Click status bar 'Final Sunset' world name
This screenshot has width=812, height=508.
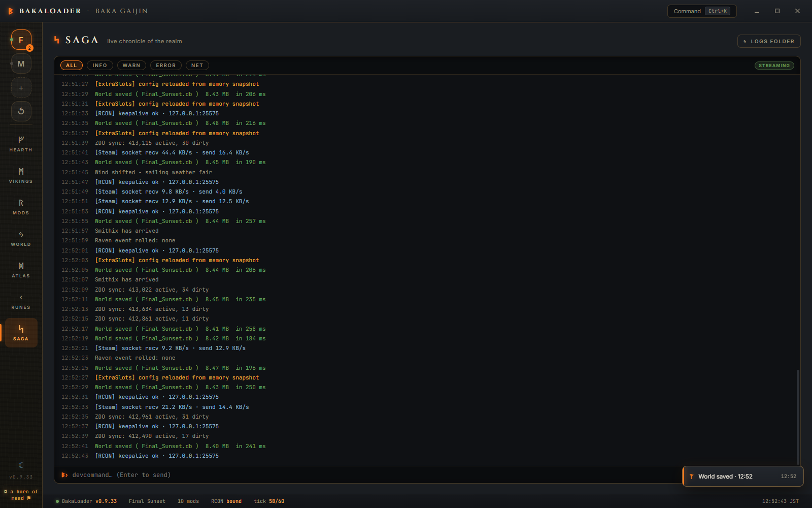point(147,501)
